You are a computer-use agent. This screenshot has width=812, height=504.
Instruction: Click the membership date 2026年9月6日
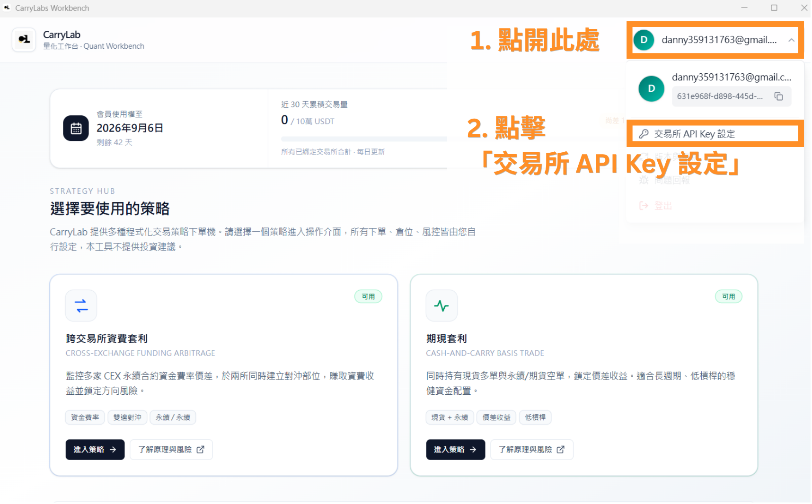pos(130,128)
